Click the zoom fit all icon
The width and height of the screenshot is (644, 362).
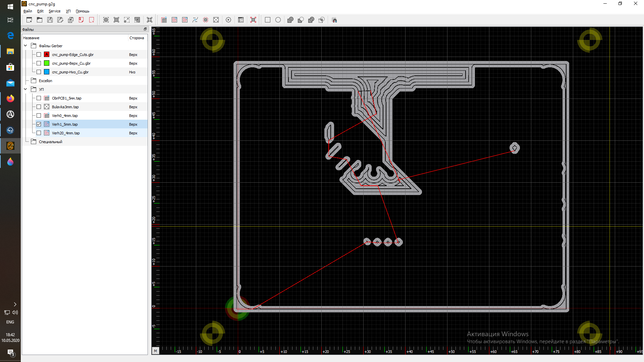[x=106, y=20]
